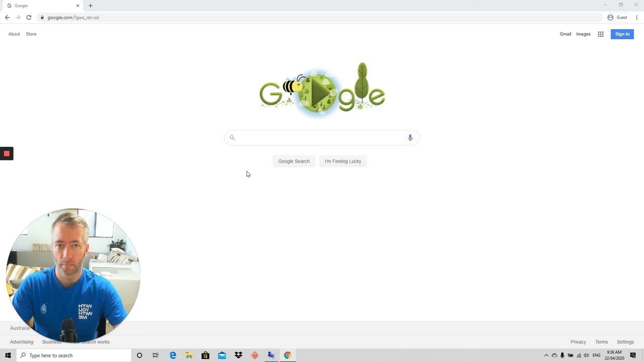The width and height of the screenshot is (644, 362).
Task: Click the voice search microphone icon
Action: 410,138
